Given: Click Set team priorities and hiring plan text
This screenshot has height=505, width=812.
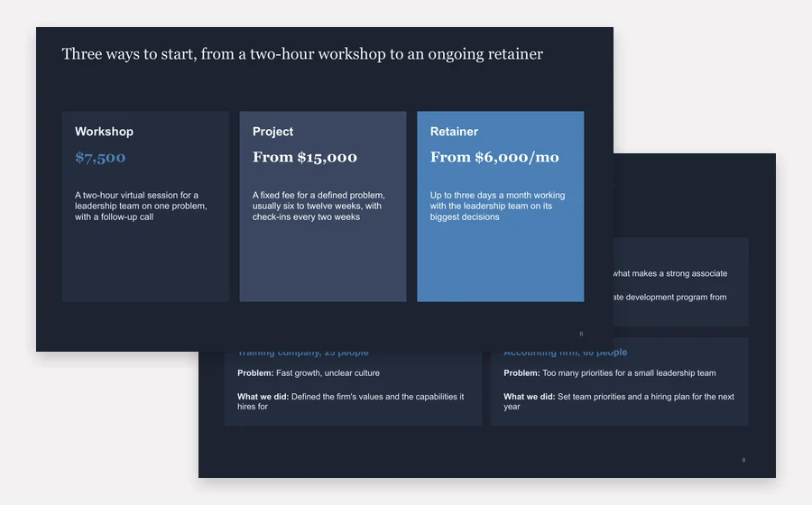Looking at the screenshot, I should (x=619, y=401).
